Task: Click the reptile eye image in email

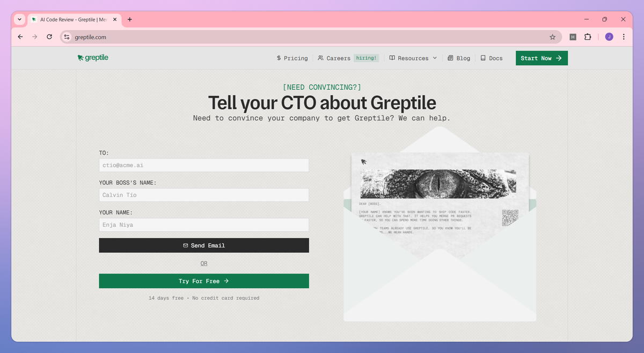Action: click(438, 184)
